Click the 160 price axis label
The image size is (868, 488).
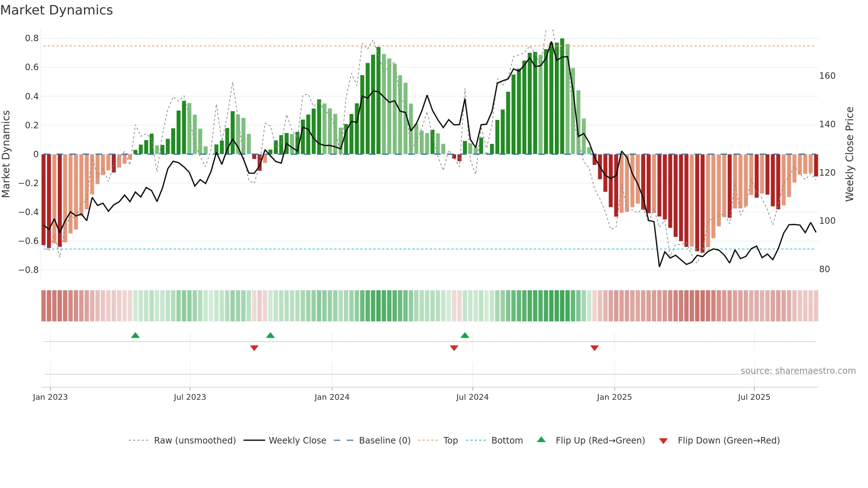(x=827, y=76)
